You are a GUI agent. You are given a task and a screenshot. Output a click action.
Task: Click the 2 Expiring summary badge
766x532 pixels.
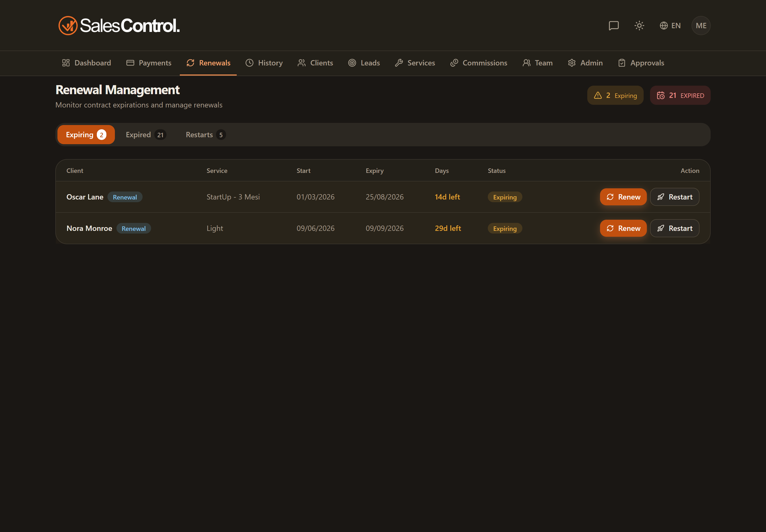tap(615, 95)
